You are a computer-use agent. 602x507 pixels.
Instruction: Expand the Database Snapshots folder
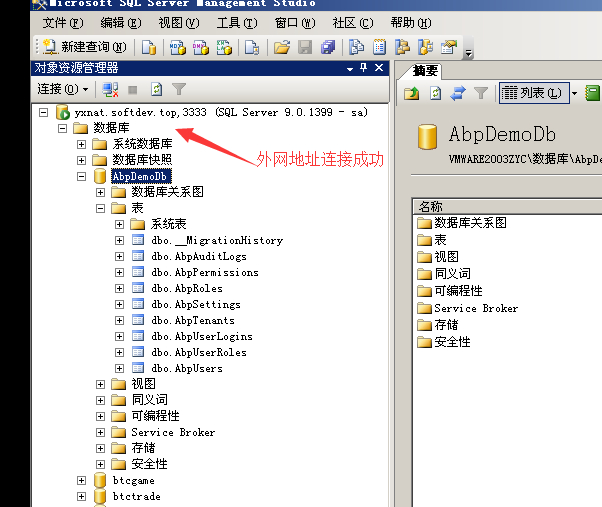point(81,160)
